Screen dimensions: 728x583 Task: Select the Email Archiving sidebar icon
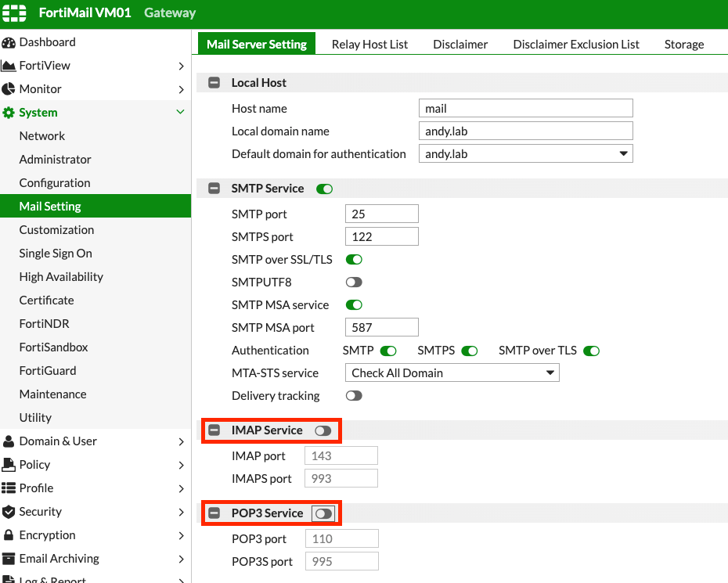[9, 559]
